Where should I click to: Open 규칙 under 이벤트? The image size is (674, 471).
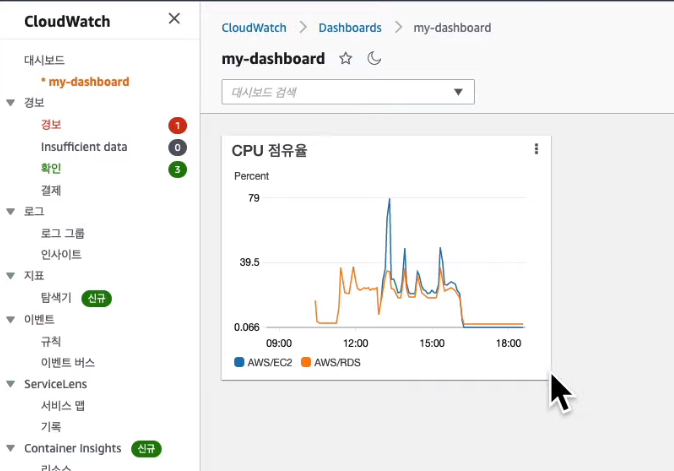pyautogui.click(x=51, y=341)
